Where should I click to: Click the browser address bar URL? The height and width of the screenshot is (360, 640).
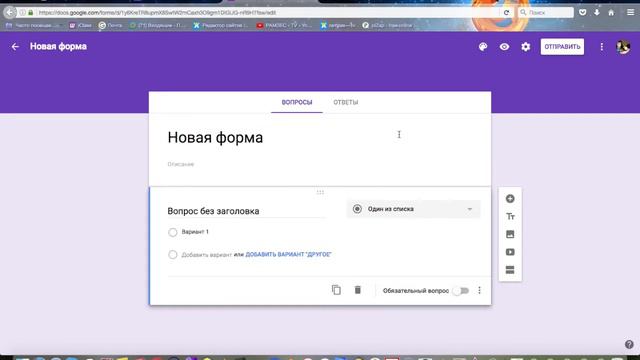(157, 13)
